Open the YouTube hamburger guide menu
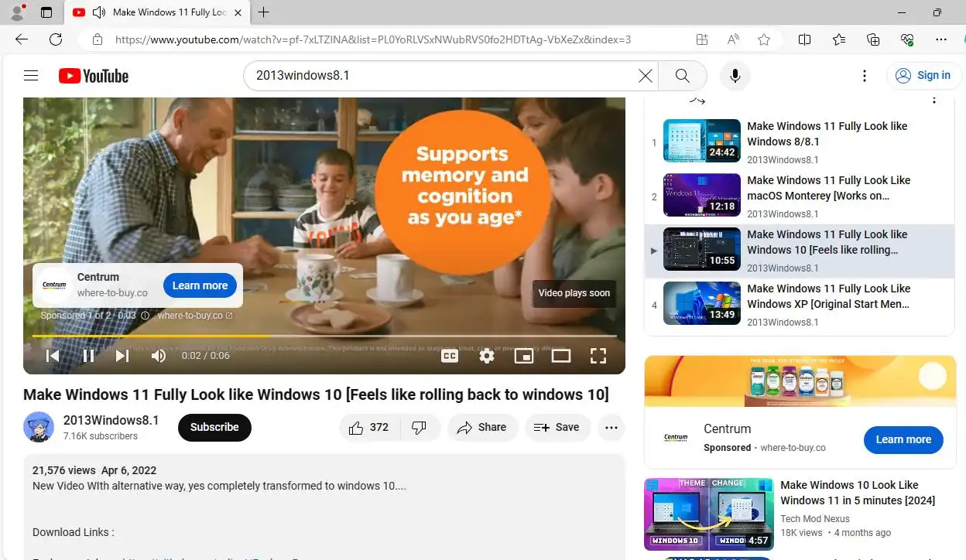The width and height of the screenshot is (966, 560). (x=31, y=76)
